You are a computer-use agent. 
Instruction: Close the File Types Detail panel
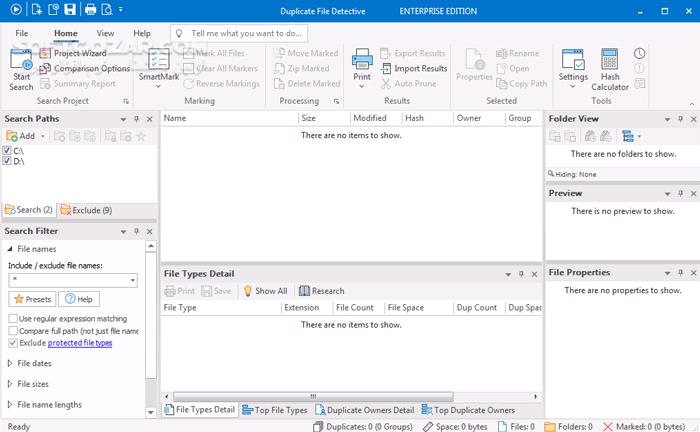point(534,274)
